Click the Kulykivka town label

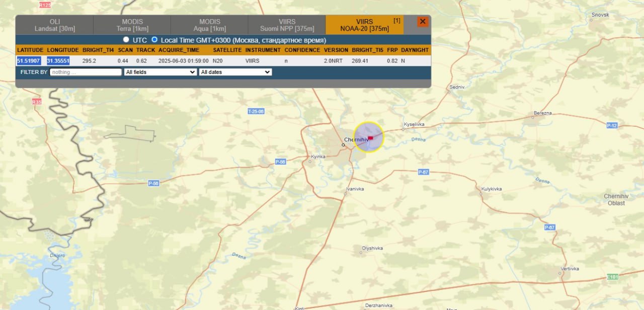(x=492, y=189)
